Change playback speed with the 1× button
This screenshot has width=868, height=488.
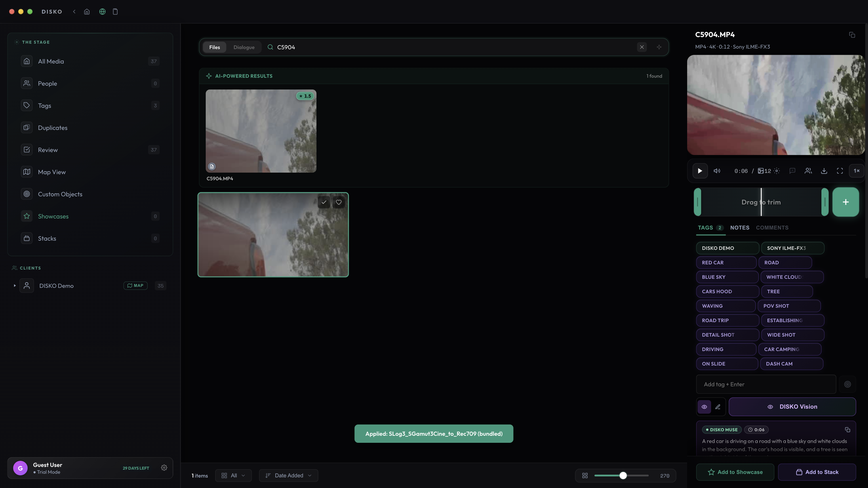(x=856, y=171)
